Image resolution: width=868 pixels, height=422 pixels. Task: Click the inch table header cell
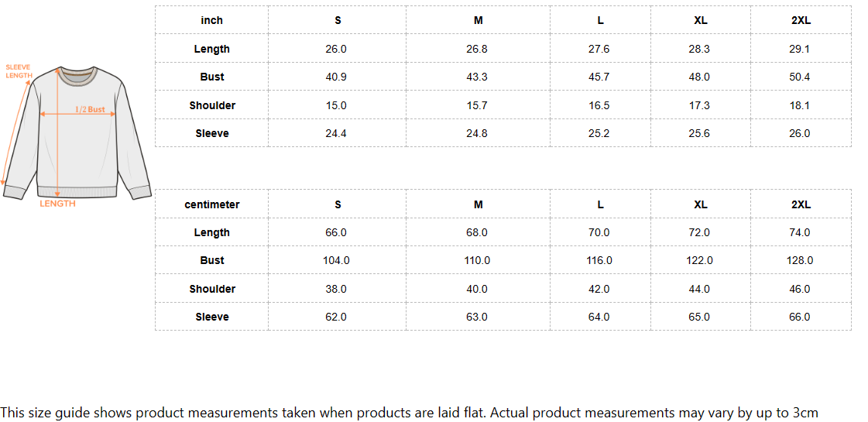click(x=211, y=20)
